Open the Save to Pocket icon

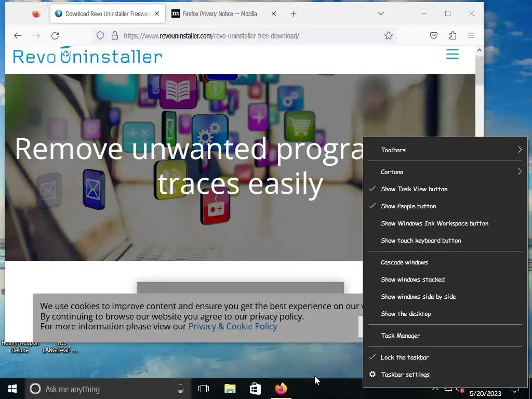pos(434,35)
